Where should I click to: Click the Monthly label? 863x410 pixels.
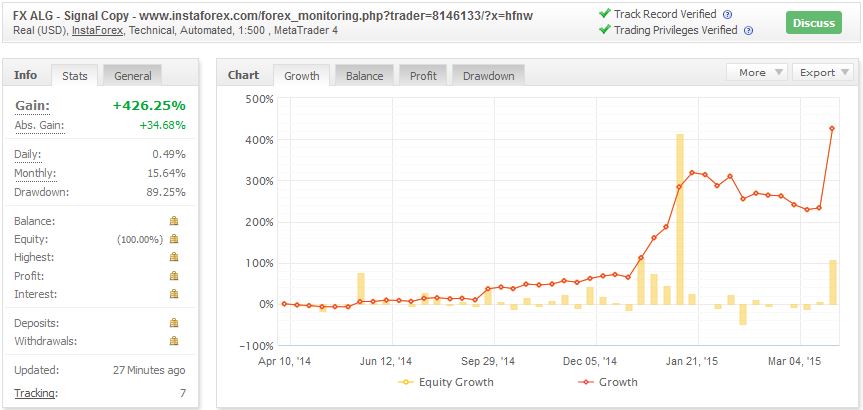35,173
